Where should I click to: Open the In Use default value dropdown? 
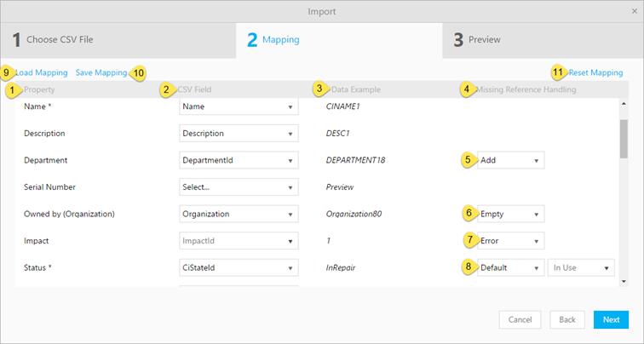[582, 267]
